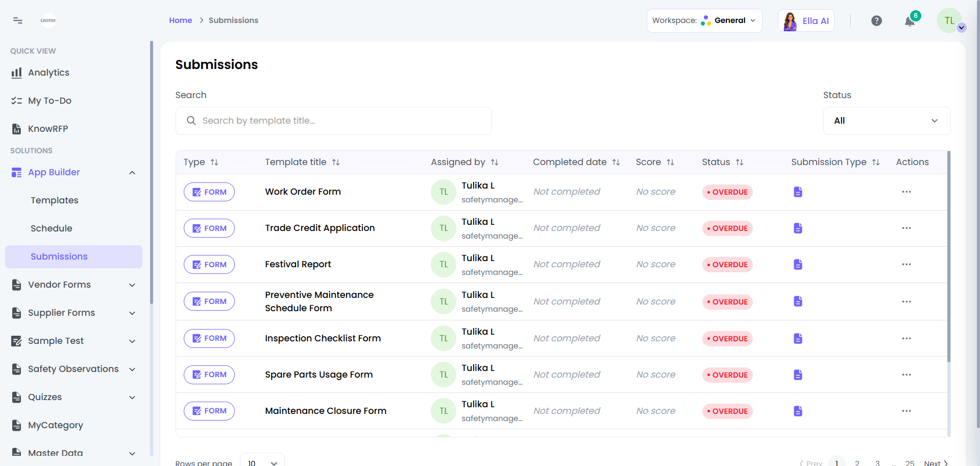Expand the Vendor Forms section
980x466 pixels.
[x=132, y=285]
